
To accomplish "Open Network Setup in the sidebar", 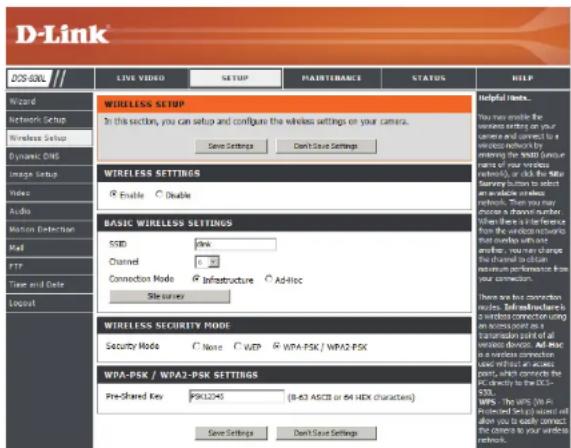I will pyautogui.click(x=50, y=120).
